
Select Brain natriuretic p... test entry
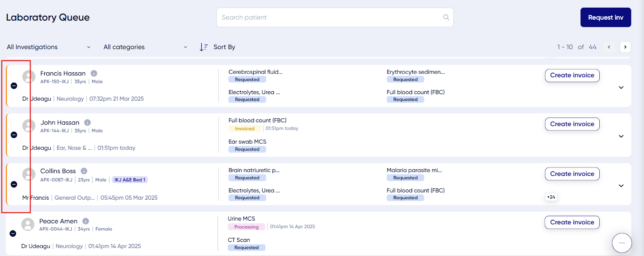[254, 170]
